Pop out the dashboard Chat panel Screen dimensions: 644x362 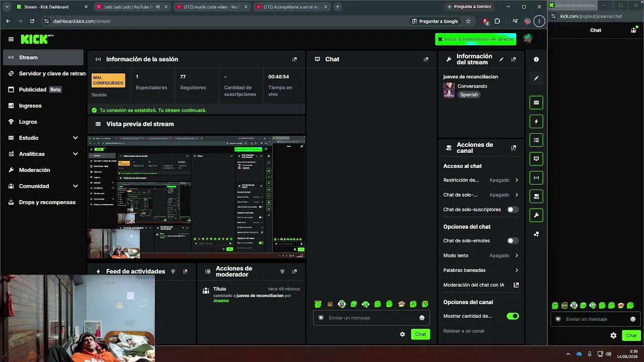(426, 59)
